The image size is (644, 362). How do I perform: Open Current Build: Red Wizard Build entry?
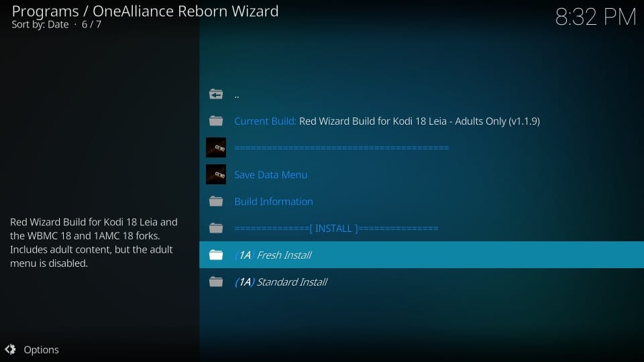(x=421, y=121)
